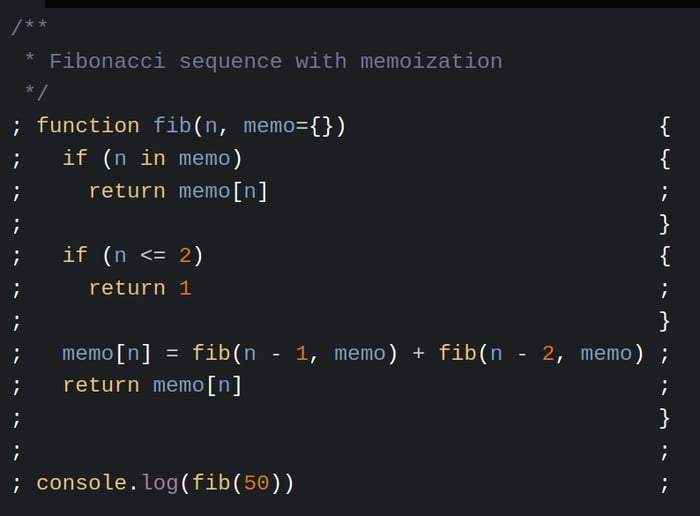The width and height of the screenshot is (700, 516).
Task: Click the closing "*/" comment marker
Action: [36, 94]
